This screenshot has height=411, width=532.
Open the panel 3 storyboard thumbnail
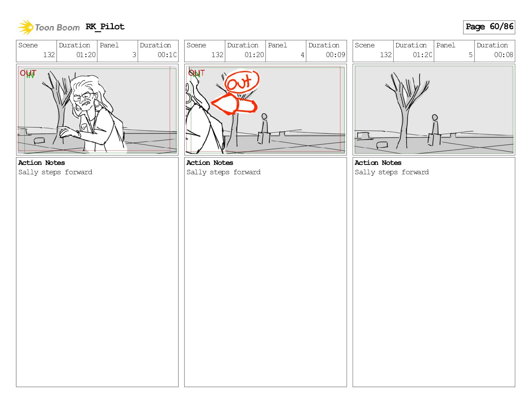(x=97, y=109)
